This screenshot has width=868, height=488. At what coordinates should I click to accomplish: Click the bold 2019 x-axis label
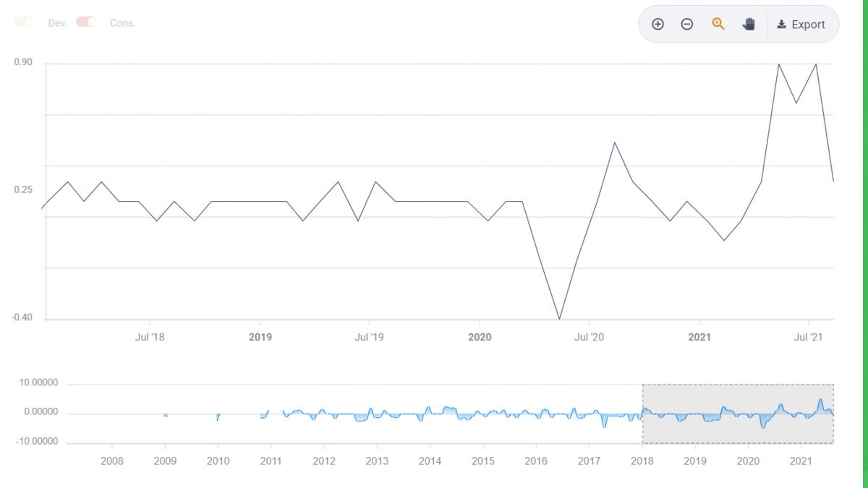coord(260,337)
